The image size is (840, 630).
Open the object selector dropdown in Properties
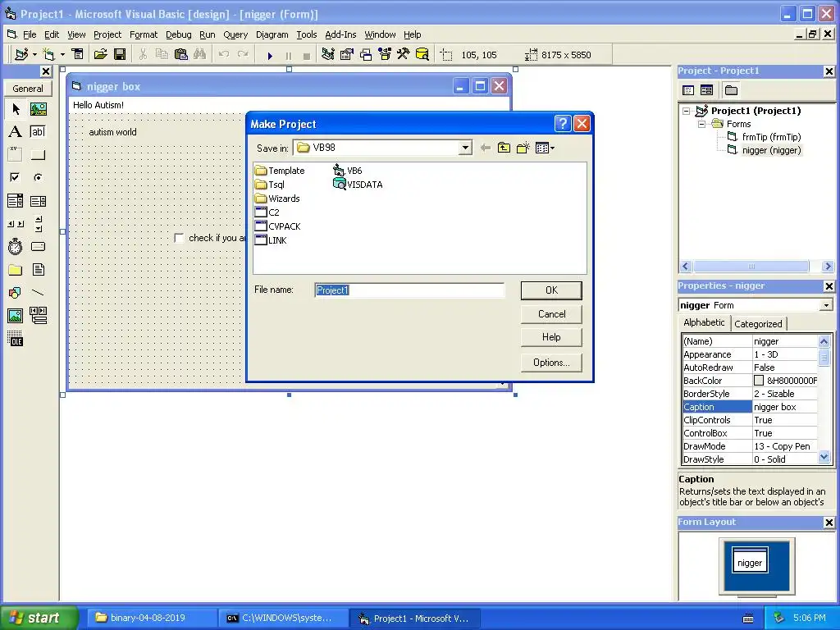(x=827, y=305)
